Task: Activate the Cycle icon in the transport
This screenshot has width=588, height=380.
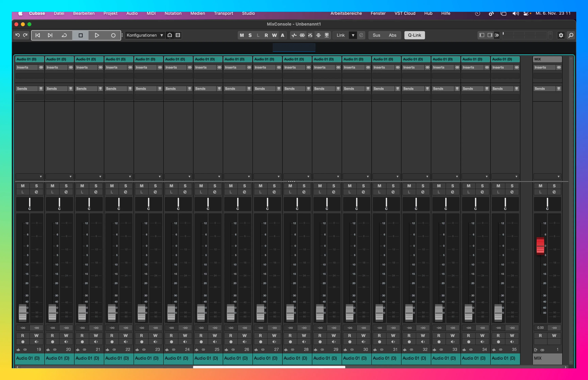Action: (x=64, y=35)
